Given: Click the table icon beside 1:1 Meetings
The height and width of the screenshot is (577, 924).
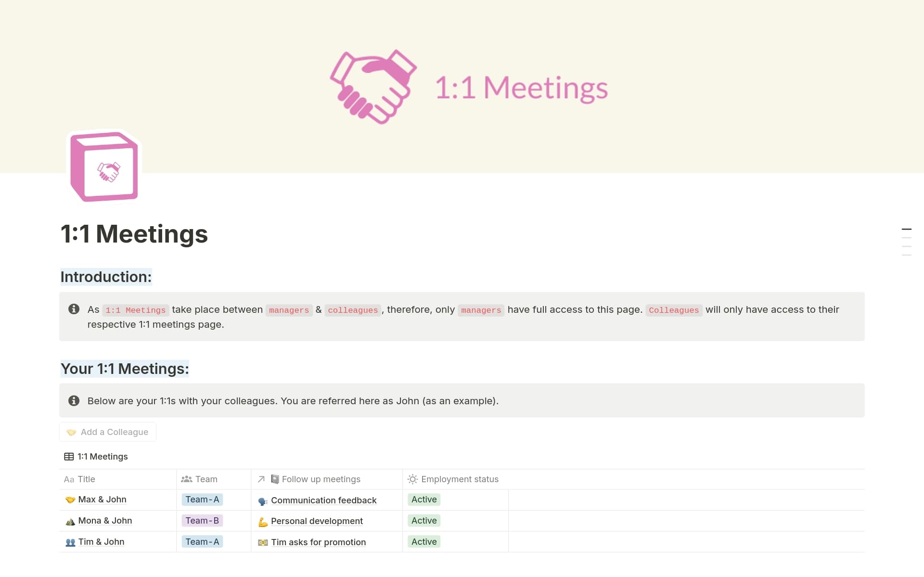Looking at the screenshot, I should [68, 456].
